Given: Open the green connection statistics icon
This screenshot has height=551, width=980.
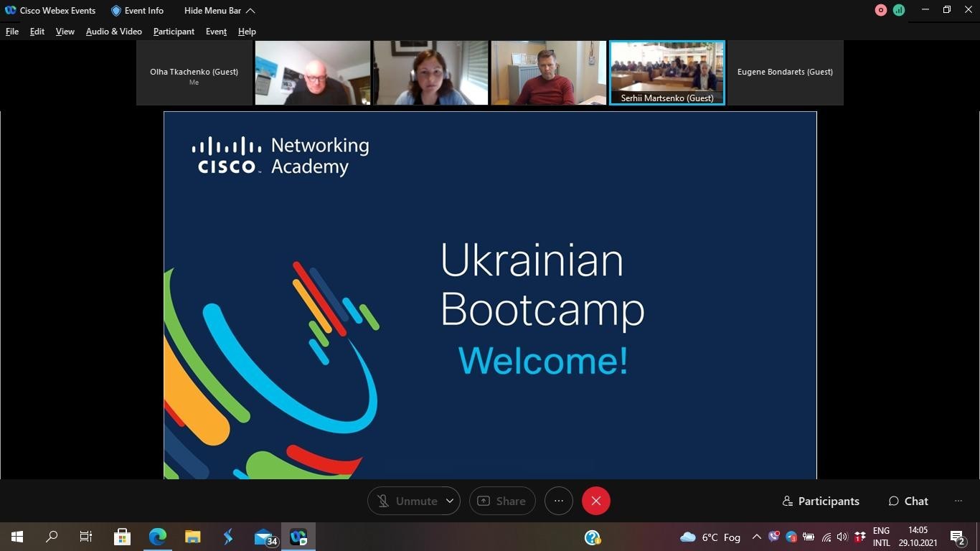Looking at the screenshot, I should 899,10.
